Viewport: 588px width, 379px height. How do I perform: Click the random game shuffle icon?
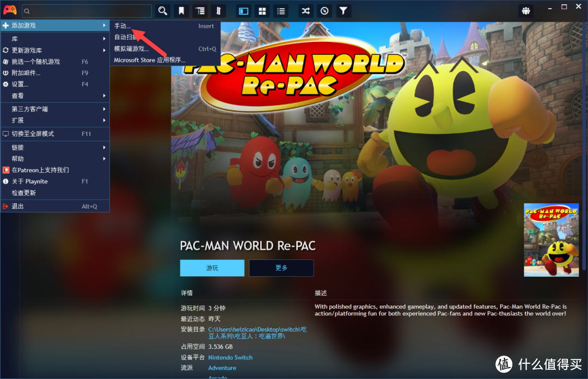click(306, 11)
